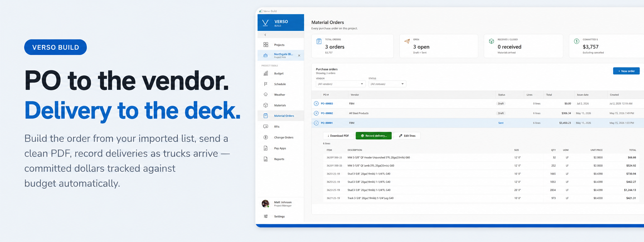Open purchase order PO-00001 link
This screenshot has height=242, width=644.
point(327,123)
